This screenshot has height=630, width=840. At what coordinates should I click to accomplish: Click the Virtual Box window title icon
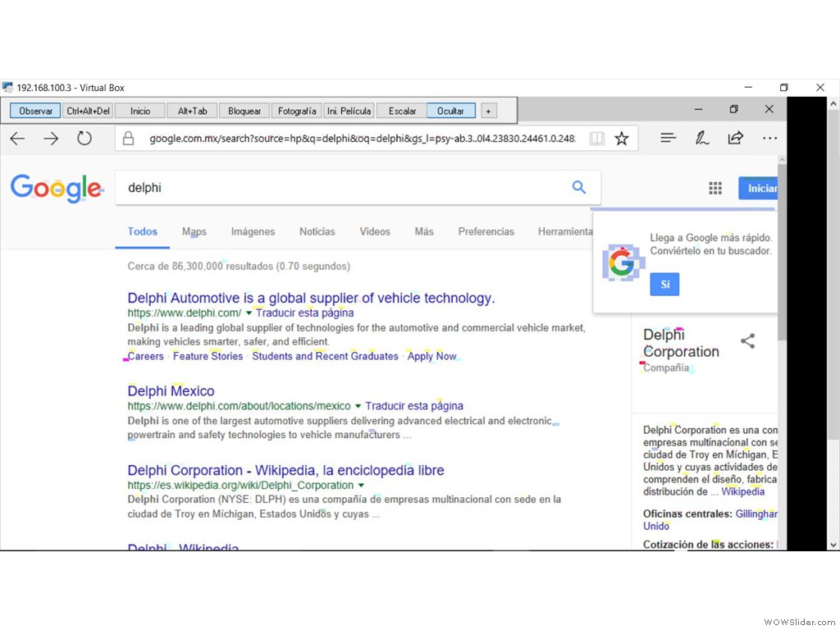(x=7, y=87)
